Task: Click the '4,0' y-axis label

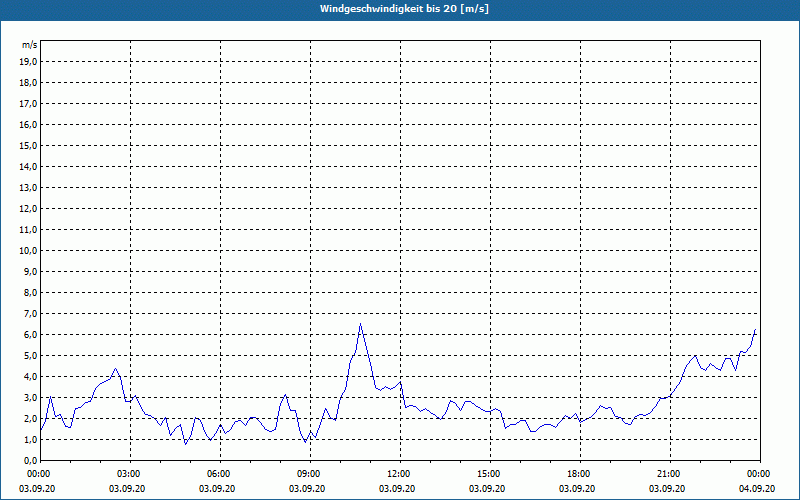Action: point(30,377)
